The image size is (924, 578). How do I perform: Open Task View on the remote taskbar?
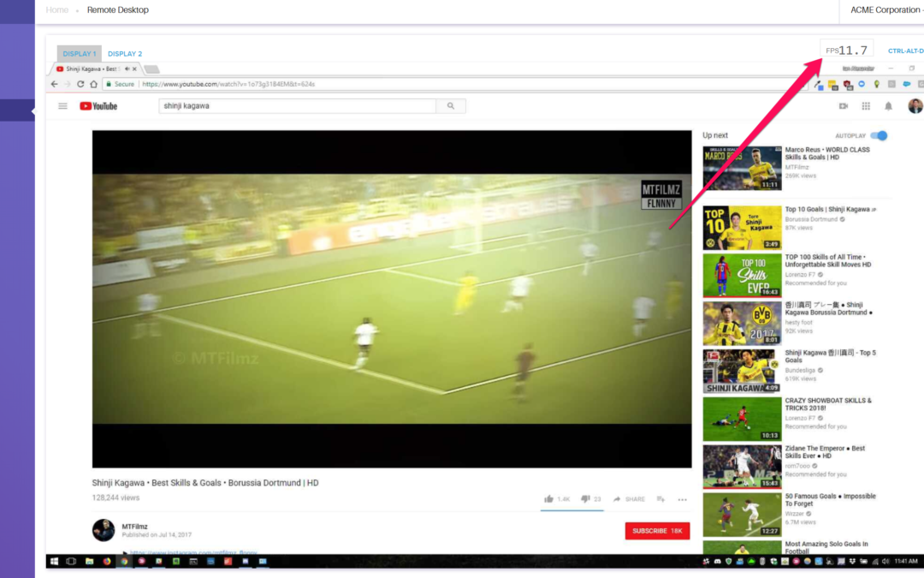point(71,562)
